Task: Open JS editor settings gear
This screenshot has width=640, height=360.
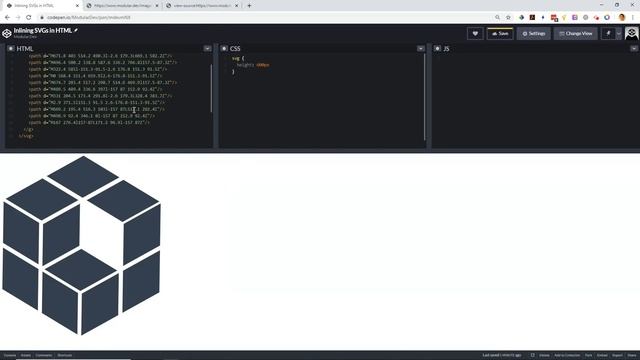Action: (x=437, y=49)
